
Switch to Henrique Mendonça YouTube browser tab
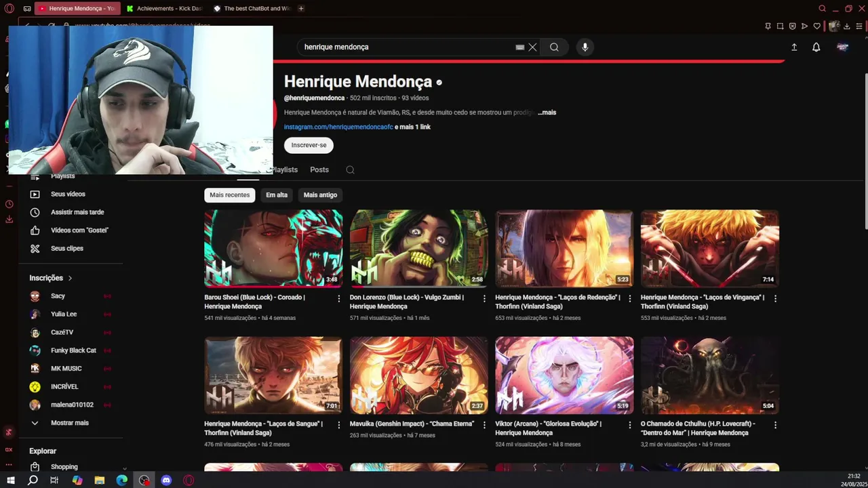(x=77, y=8)
